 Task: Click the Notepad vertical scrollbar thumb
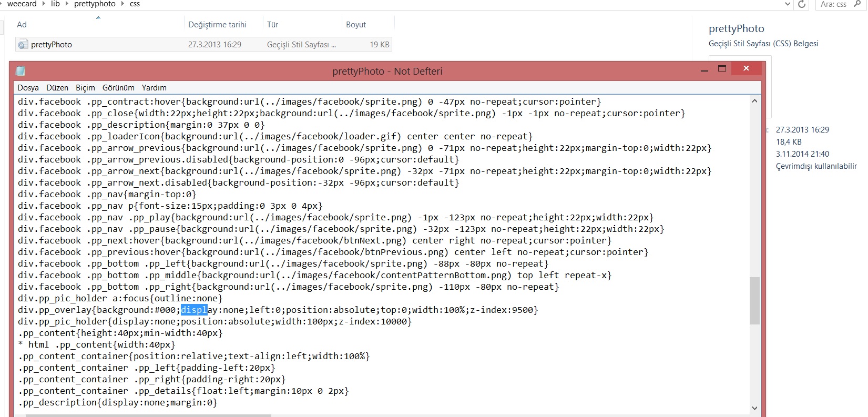coord(755,300)
